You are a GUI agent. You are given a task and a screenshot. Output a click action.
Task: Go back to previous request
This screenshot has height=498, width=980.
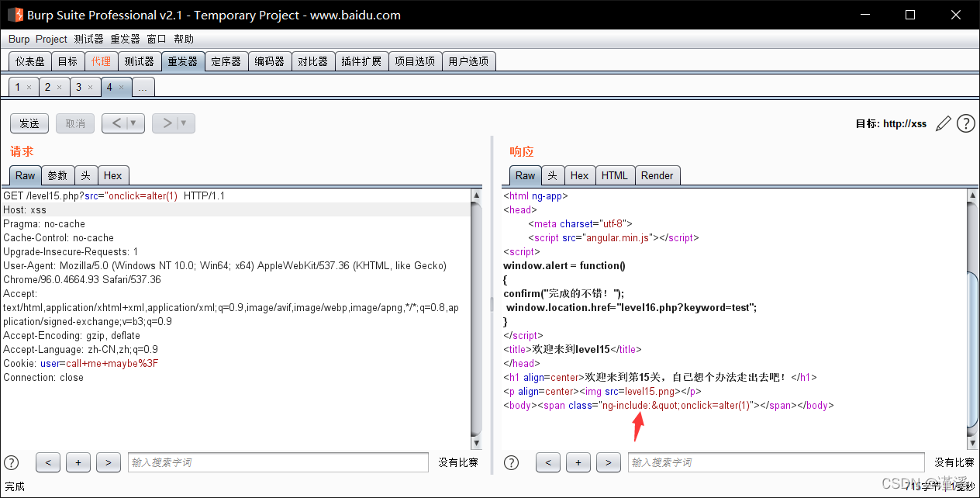116,123
